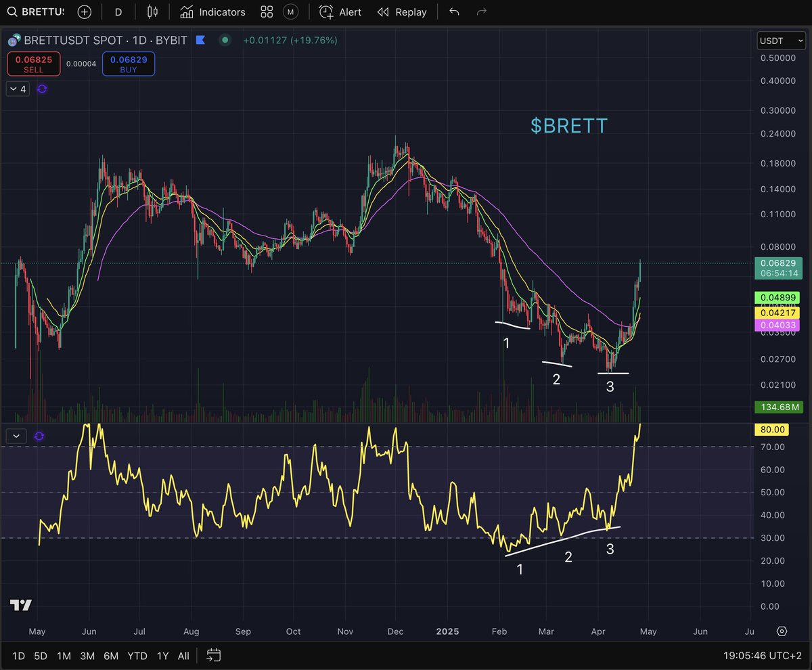Expand the collapsed 4 indicators legend
This screenshot has width=812, height=670.
tap(18, 89)
